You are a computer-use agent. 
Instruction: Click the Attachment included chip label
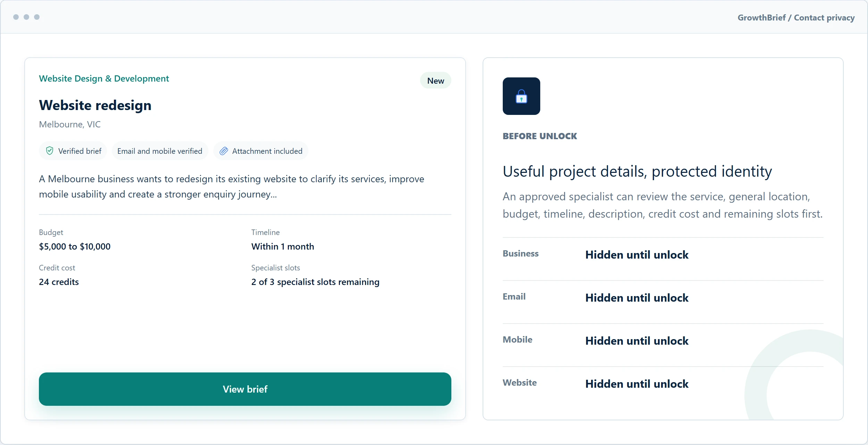pos(267,151)
